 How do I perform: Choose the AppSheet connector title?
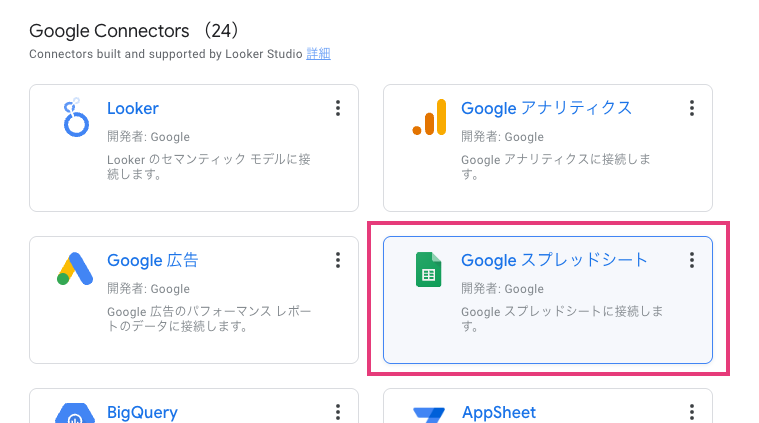498,412
